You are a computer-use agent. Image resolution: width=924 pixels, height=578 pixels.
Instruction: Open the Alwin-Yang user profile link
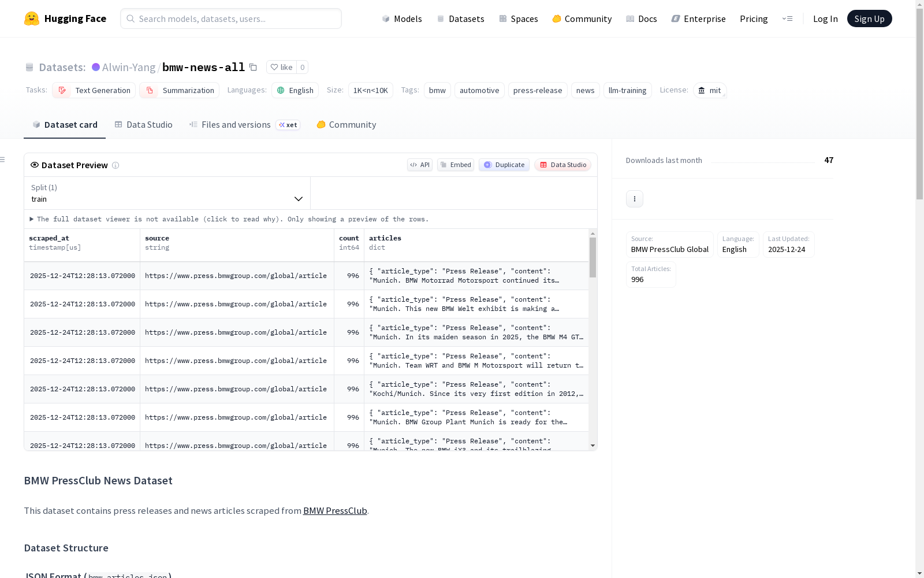tap(129, 67)
